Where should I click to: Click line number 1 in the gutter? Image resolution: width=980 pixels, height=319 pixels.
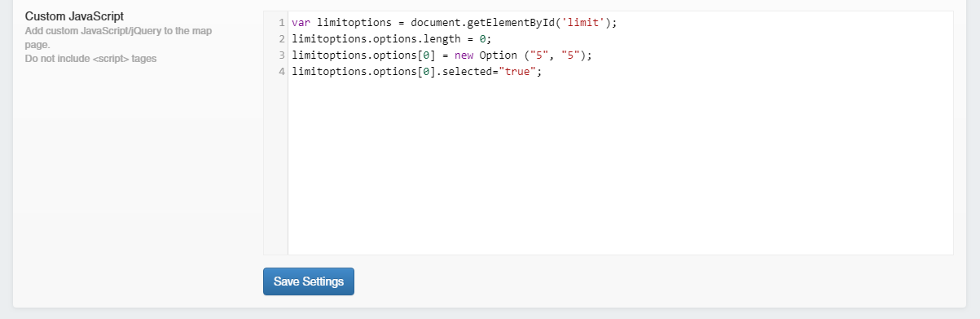point(281,23)
